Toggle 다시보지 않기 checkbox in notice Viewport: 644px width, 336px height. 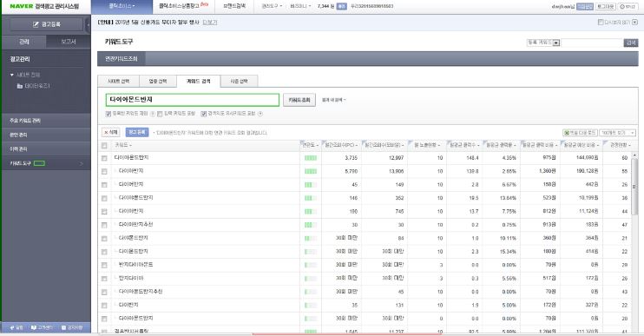[601, 23]
